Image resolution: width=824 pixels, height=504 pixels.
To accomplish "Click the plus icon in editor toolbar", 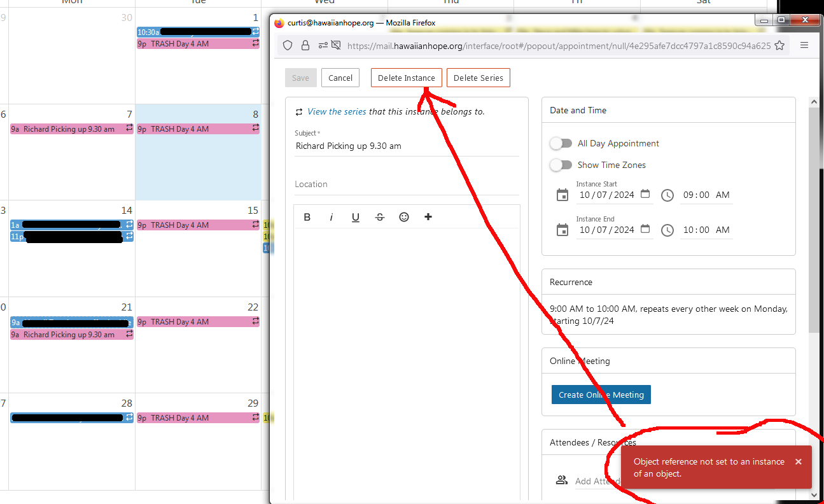I will click(x=428, y=217).
